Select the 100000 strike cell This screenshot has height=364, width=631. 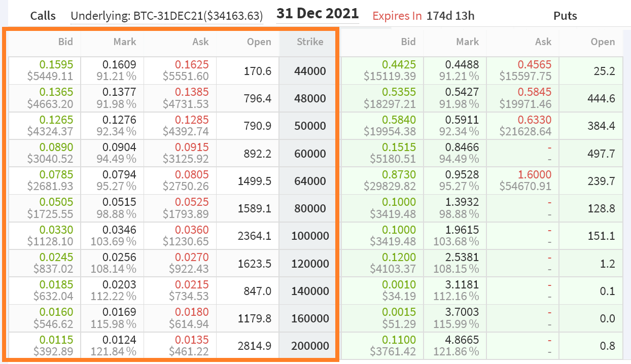click(x=310, y=236)
